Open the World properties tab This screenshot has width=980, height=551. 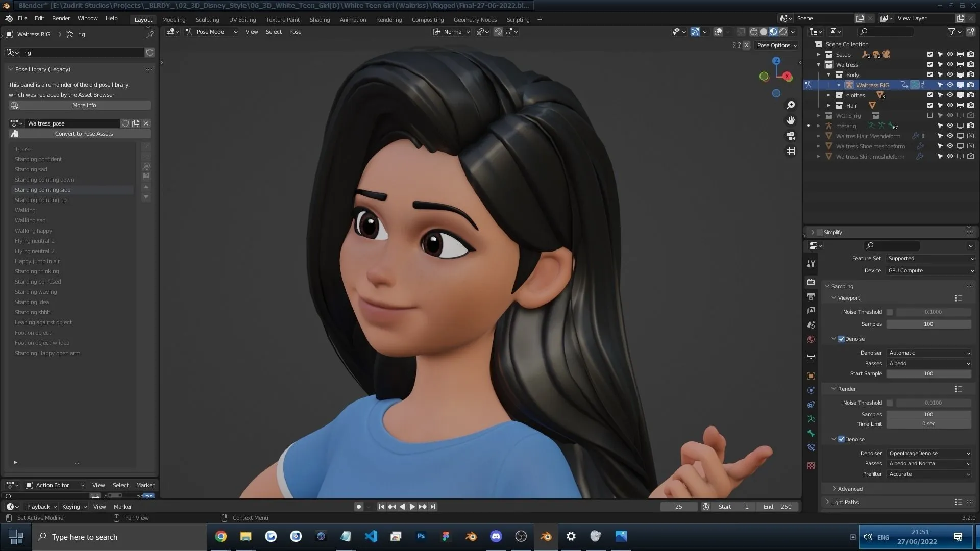811,339
